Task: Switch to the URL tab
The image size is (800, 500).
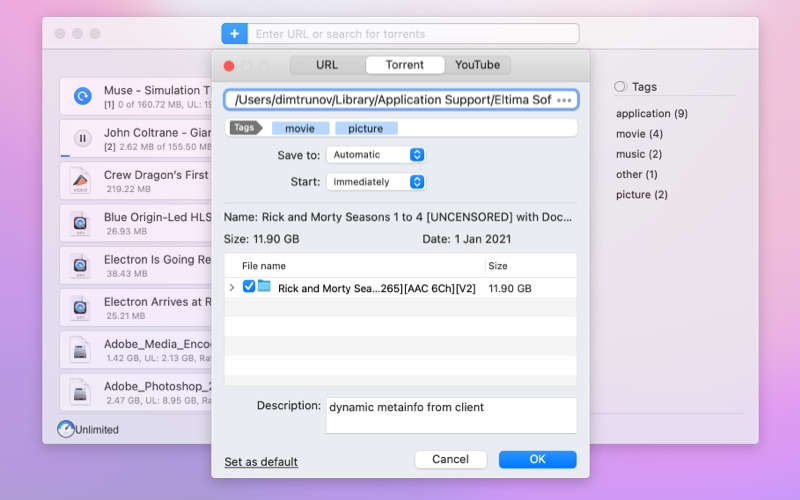Action: coord(327,65)
